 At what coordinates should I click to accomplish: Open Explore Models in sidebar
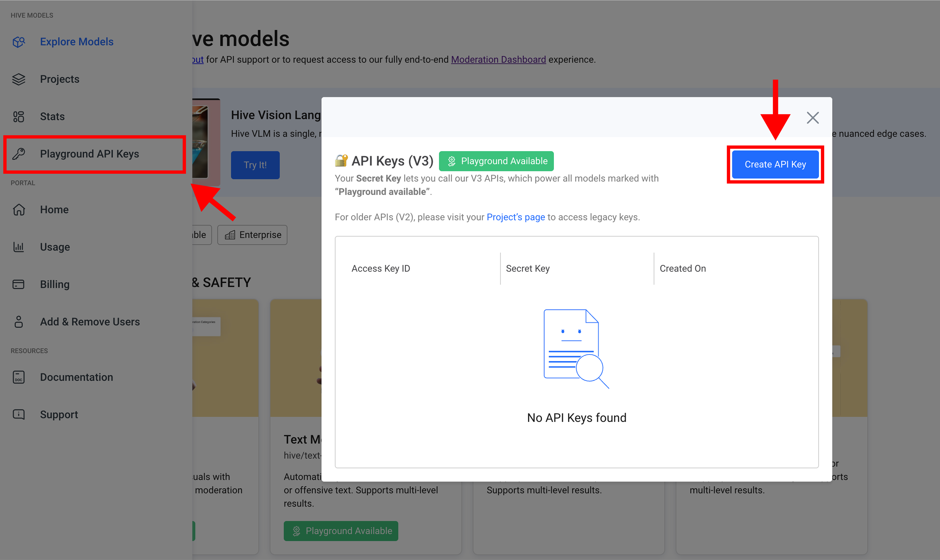tap(77, 41)
